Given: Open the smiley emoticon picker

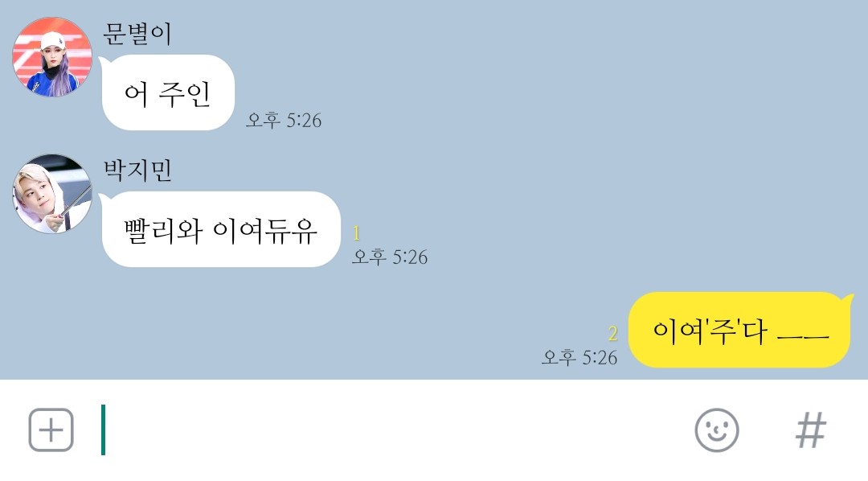Looking at the screenshot, I should point(716,430).
